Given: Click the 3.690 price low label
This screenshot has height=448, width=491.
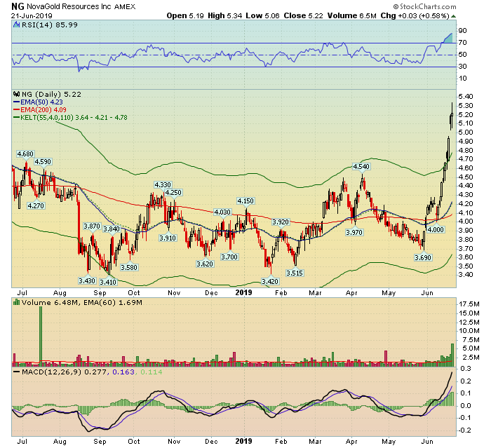Looking at the screenshot, I should (x=423, y=258).
